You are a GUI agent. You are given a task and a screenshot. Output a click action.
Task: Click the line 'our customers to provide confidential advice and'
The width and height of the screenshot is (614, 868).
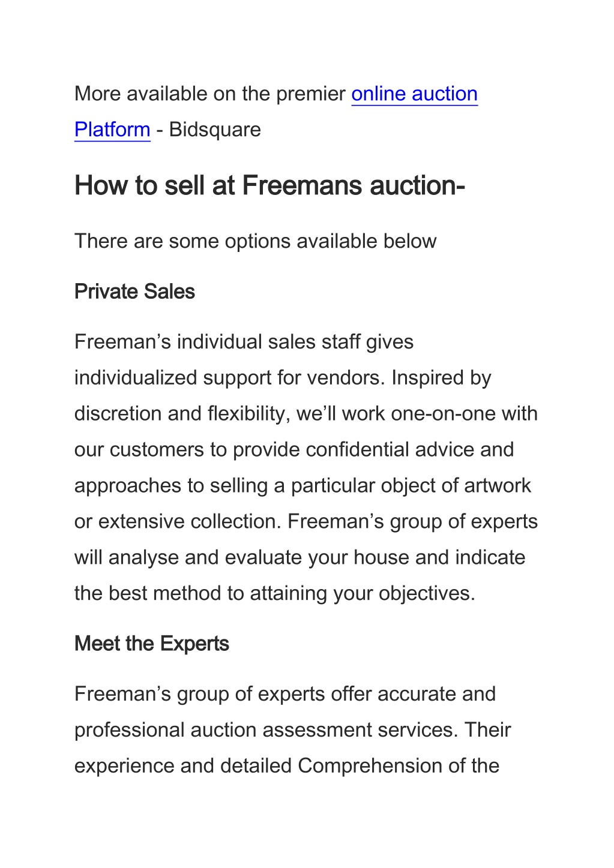point(294,450)
